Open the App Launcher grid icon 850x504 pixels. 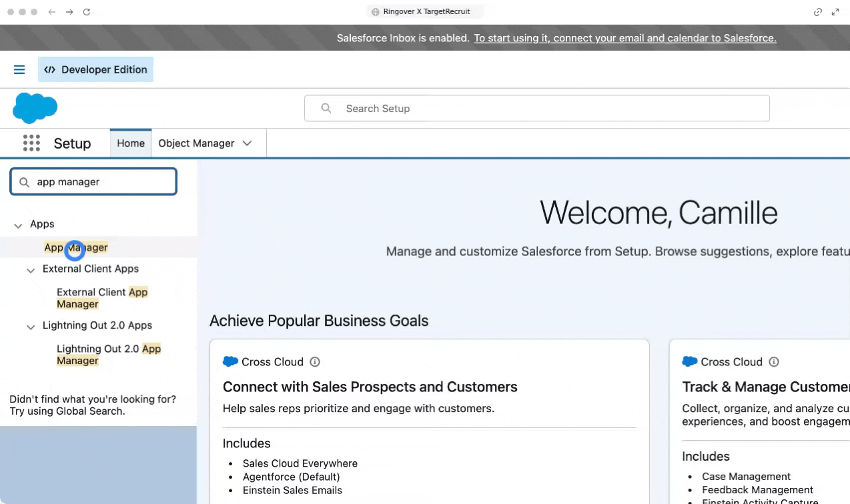[x=31, y=143]
